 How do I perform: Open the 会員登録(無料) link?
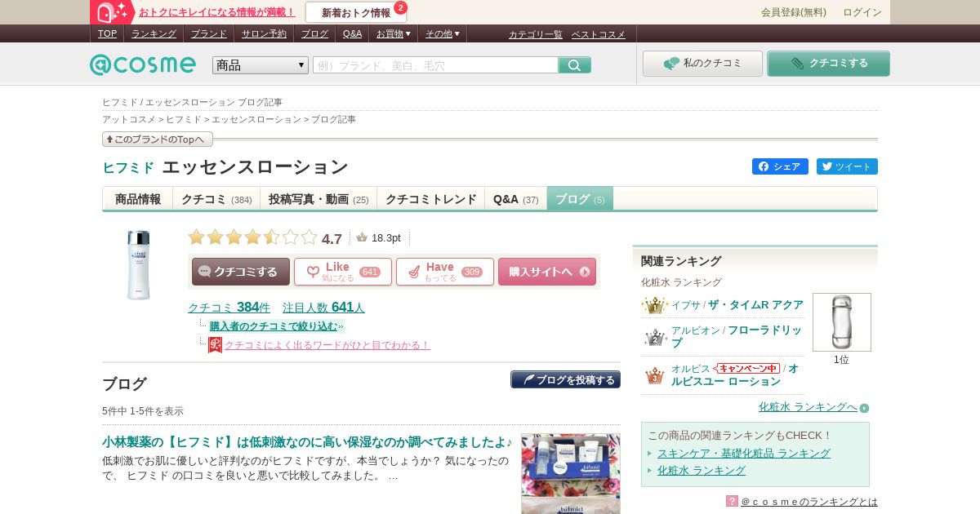pos(794,12)
